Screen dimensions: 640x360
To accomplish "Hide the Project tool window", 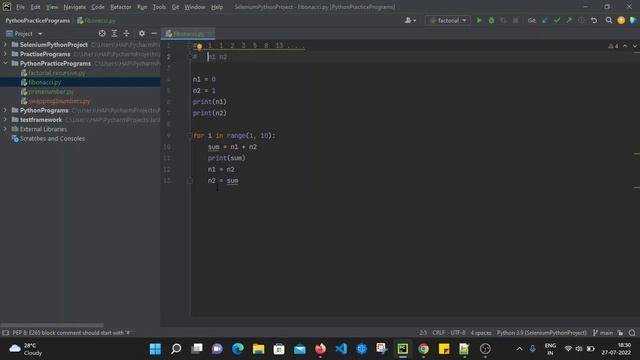I will coord(154,33).
